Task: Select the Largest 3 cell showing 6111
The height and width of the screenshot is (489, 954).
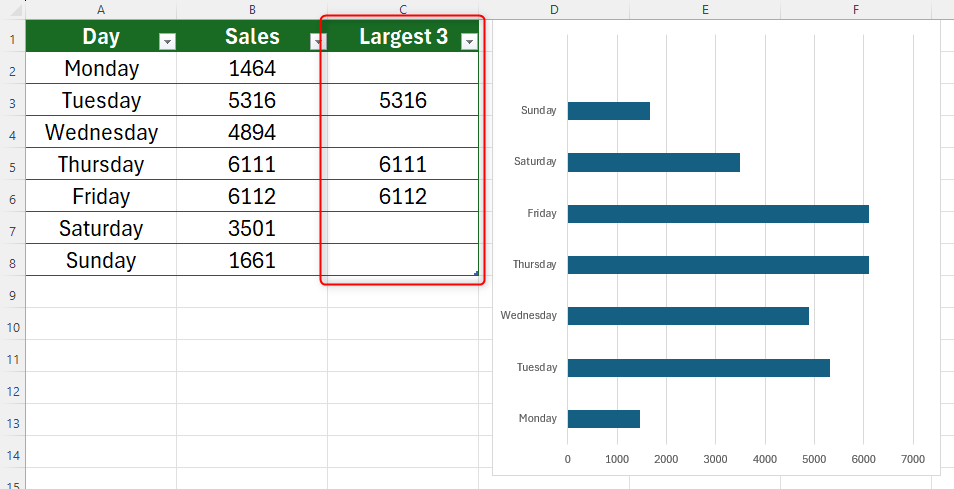Action: pyautogui.click(x=403, y=164)
